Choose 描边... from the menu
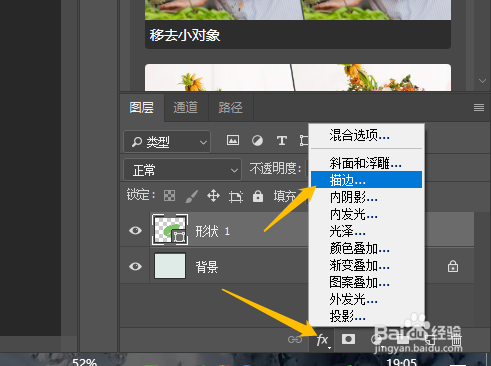This screenshot has height=366, width=491. (x=366, y=180)
